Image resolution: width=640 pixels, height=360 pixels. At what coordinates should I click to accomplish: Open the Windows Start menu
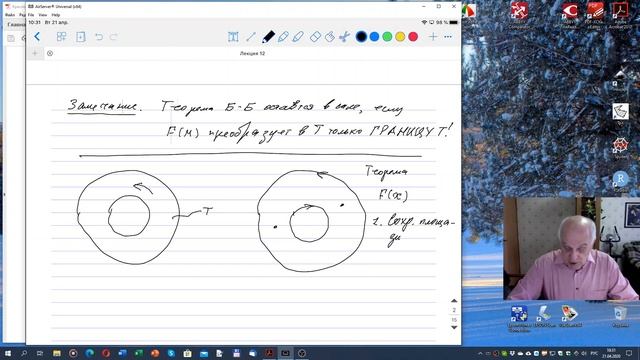click(7, 353)
